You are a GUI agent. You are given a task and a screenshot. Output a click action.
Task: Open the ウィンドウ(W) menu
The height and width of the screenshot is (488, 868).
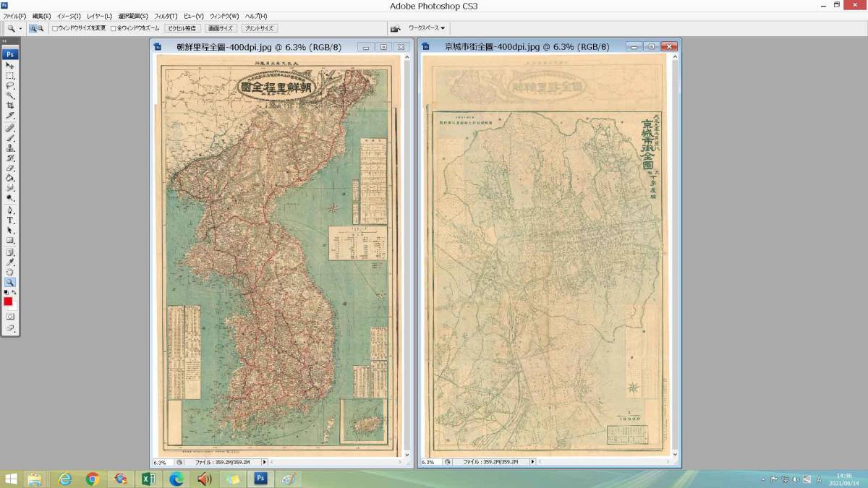click(224, 16)
